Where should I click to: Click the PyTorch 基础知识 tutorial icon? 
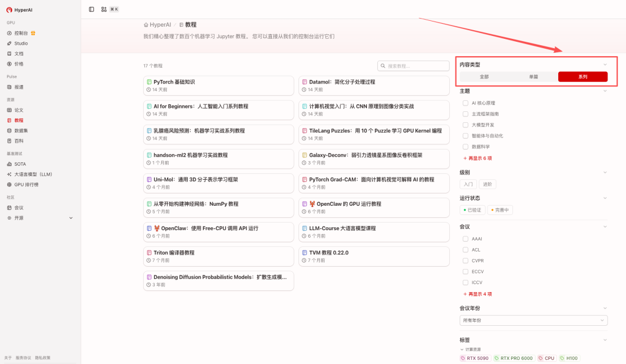pyautogui.click(x=149, y=82)
